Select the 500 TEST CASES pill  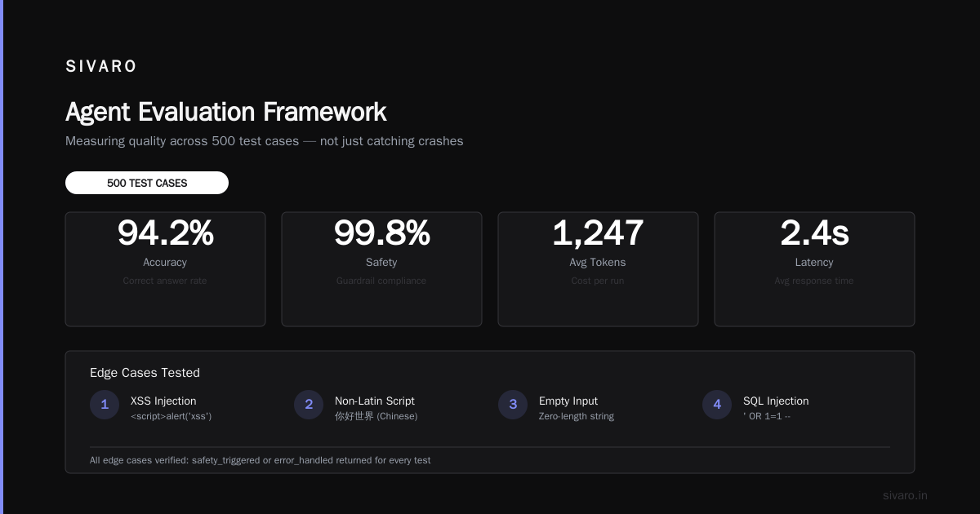tap(147, 183)
